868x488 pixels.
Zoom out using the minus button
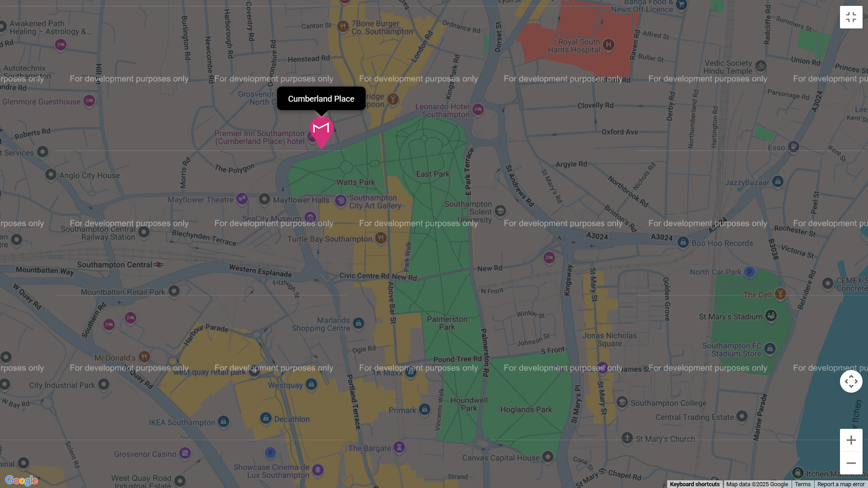coord(851,463)
